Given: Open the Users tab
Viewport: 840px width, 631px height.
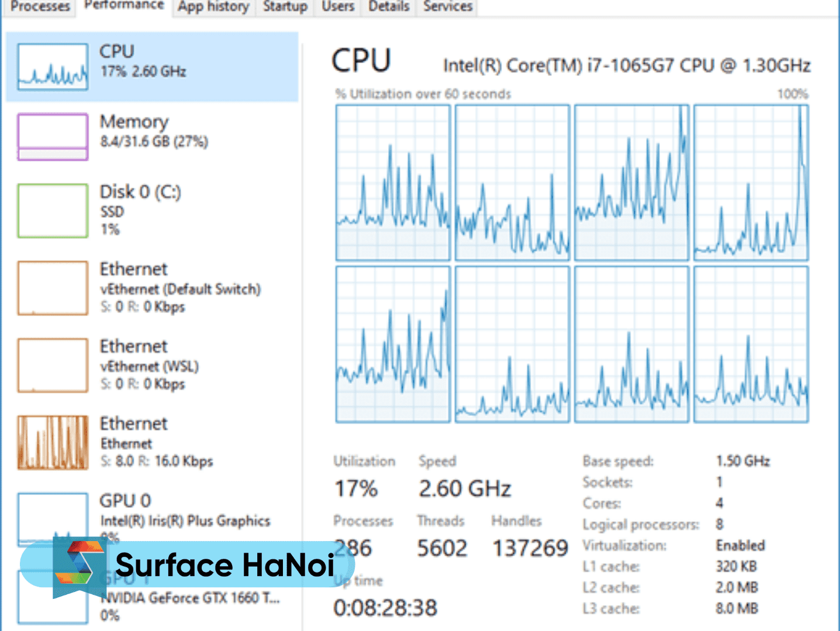Looking at the screenshot, I should (338, 6).
